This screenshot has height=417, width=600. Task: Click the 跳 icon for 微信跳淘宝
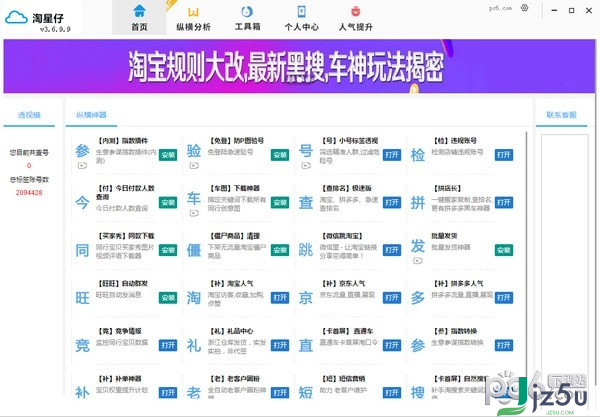click(306, 250)
